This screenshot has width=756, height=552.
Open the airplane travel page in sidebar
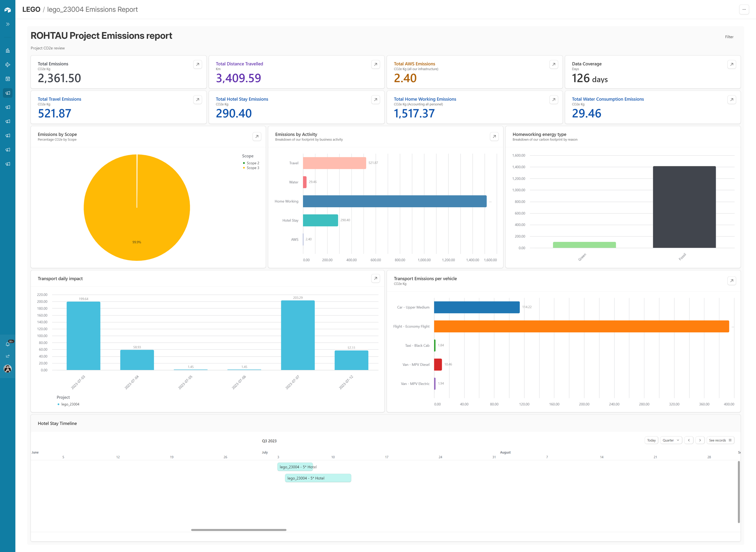(8, 65)
